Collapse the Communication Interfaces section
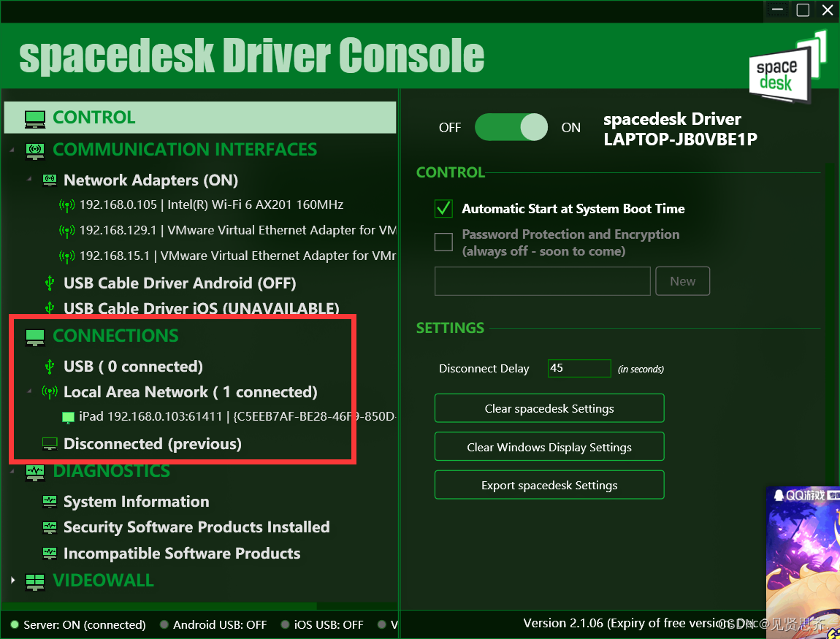Viewport: 840px width, 639px height. coord(12,150)
